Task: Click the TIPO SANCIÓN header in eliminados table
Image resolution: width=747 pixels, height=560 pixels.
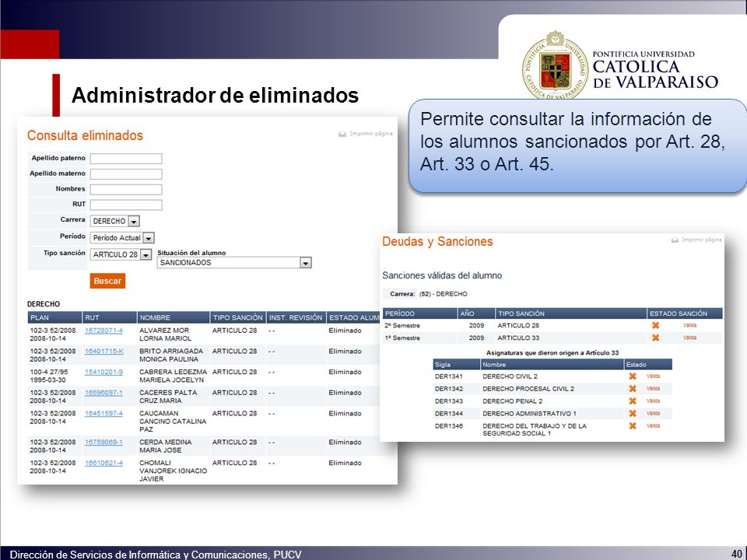Action: pos(238,317)
